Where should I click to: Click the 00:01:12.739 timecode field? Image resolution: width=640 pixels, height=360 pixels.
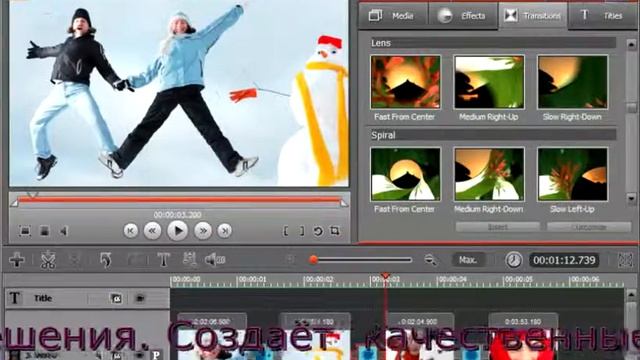(x=564, y=260)
